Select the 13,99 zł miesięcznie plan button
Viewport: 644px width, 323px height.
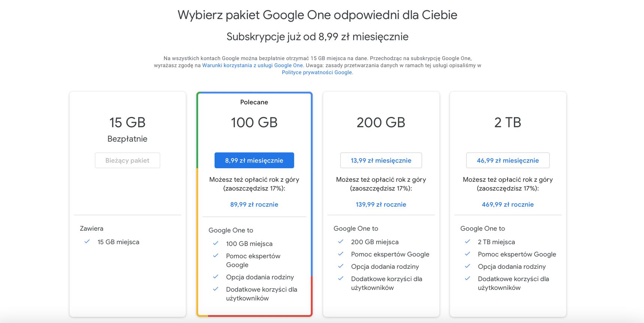[381, 160]
